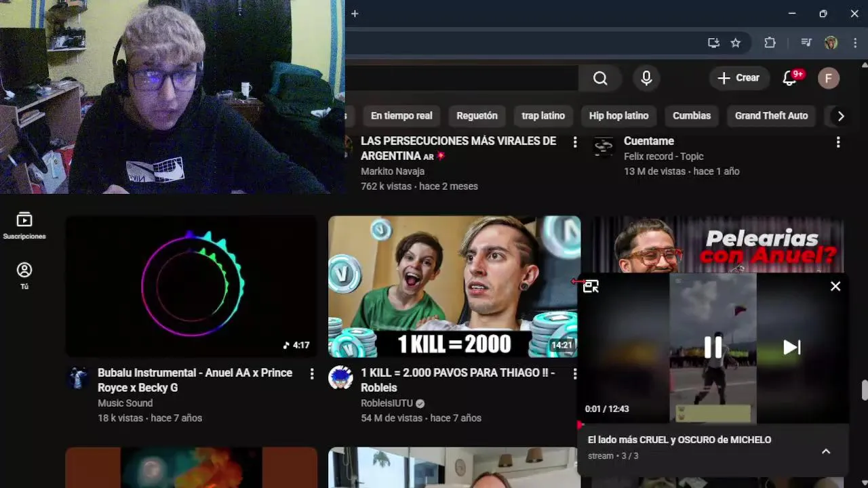Select the 'Hip hop latino' filter chip
The height and width of the screenshot is (488, 868).
618,116
